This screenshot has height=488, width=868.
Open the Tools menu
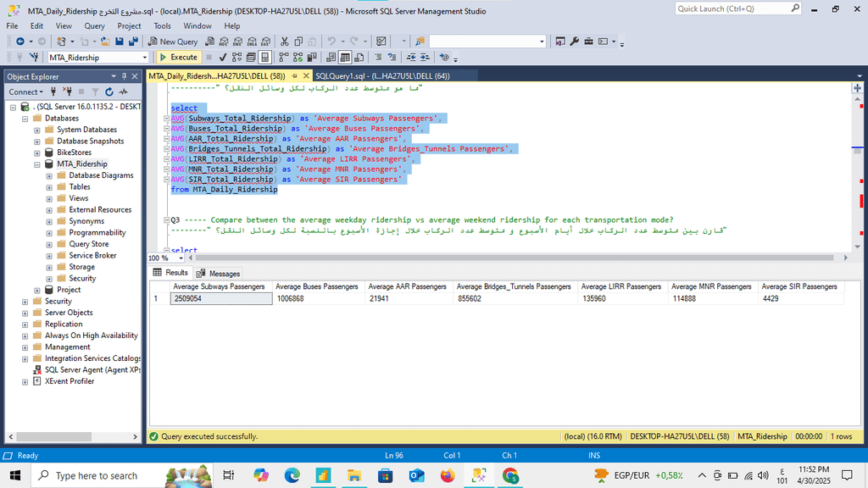pos(162,26)
